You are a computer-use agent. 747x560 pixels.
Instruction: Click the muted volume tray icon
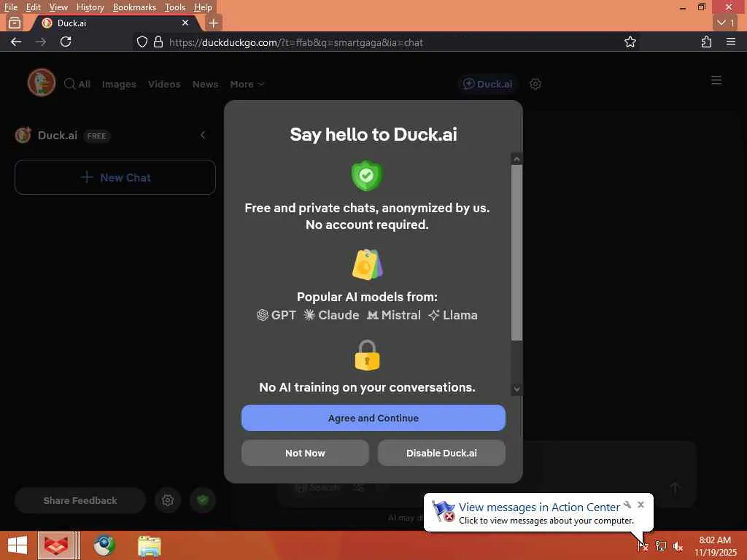(x=678, y=545)
